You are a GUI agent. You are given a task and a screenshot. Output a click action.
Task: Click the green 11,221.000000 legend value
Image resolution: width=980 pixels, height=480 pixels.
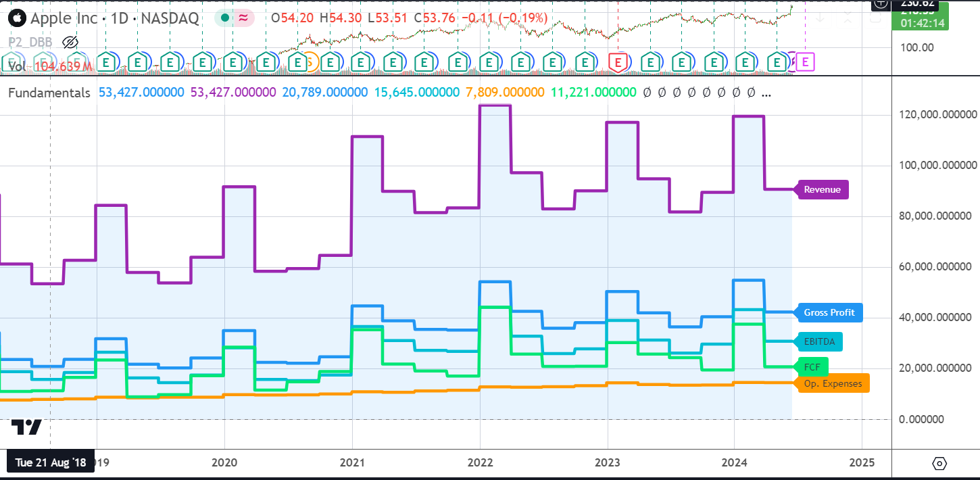tap(593, 93)
